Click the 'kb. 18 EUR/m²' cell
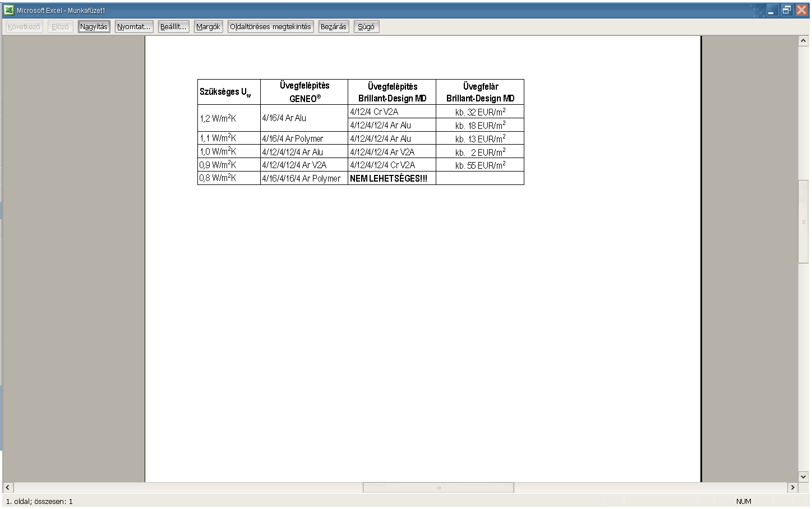812x509 pixels. click(480, 125)
